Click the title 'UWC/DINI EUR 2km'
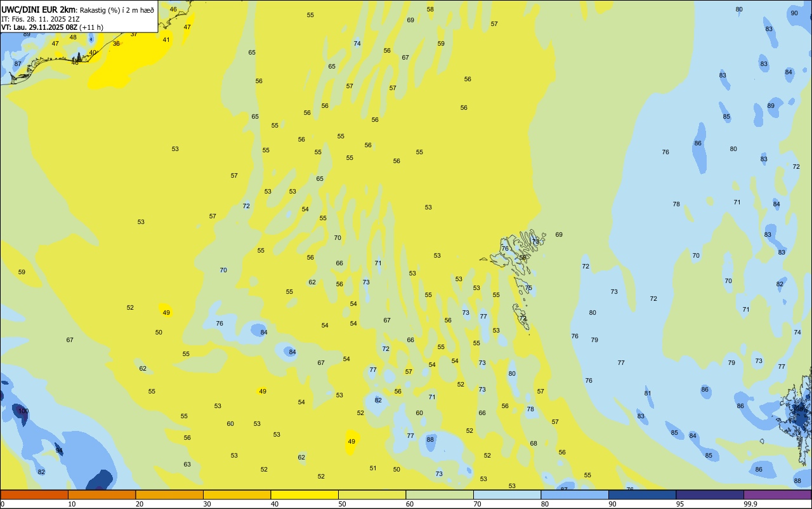This screenshot has width=812, height=509. pos(38,10)
